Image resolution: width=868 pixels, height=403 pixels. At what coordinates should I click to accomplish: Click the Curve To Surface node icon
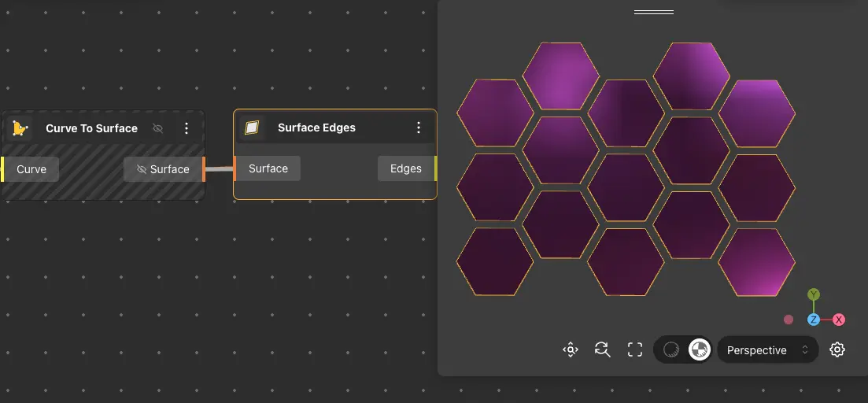21,128
